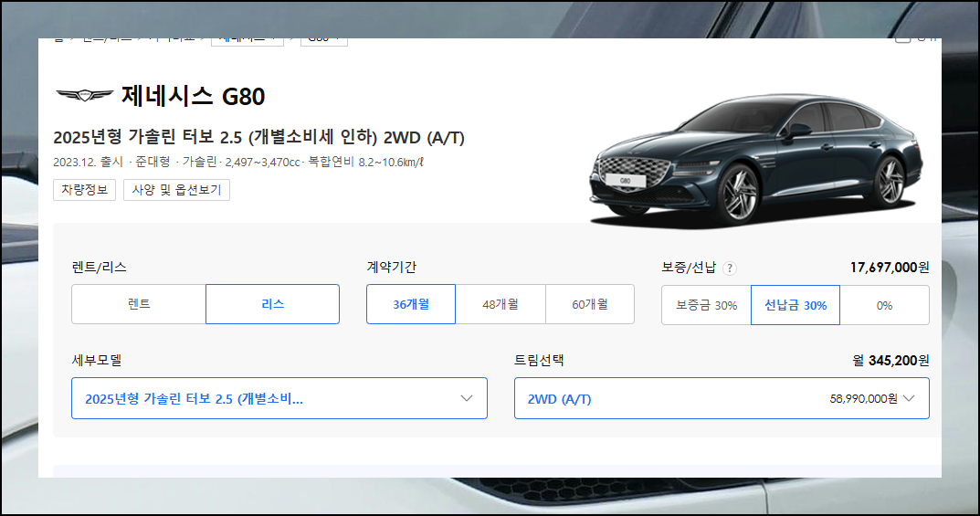The height and width of the screenshot is (516, 980).
Task: Choose the 60개월 contract period
Action: pos(590,304)
